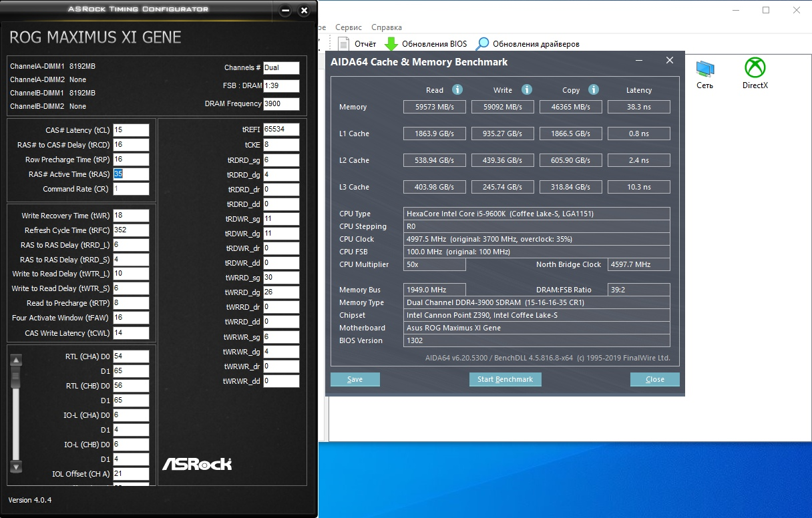Click the scrollbar up arrow in RTL panel
This screenshot has height=518, width=812.
click(x=17, y=360)
